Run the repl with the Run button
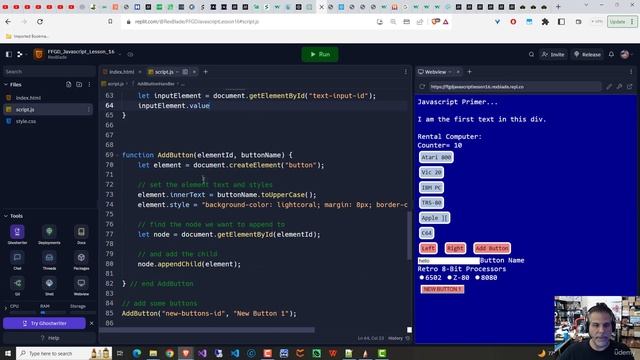Viewport: 640px width, 360px height. pyautogui.click(x=320, y=54)
